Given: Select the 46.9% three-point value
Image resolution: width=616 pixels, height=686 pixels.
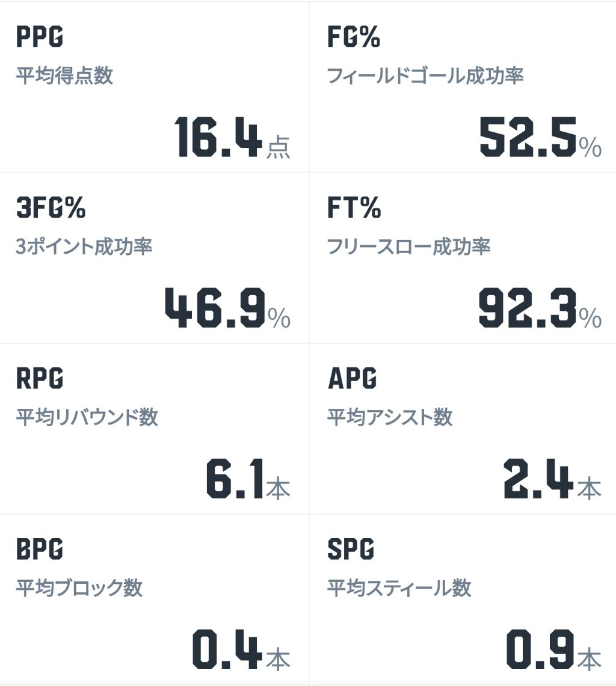Looking at the screenshot, I should click(215, 308).
